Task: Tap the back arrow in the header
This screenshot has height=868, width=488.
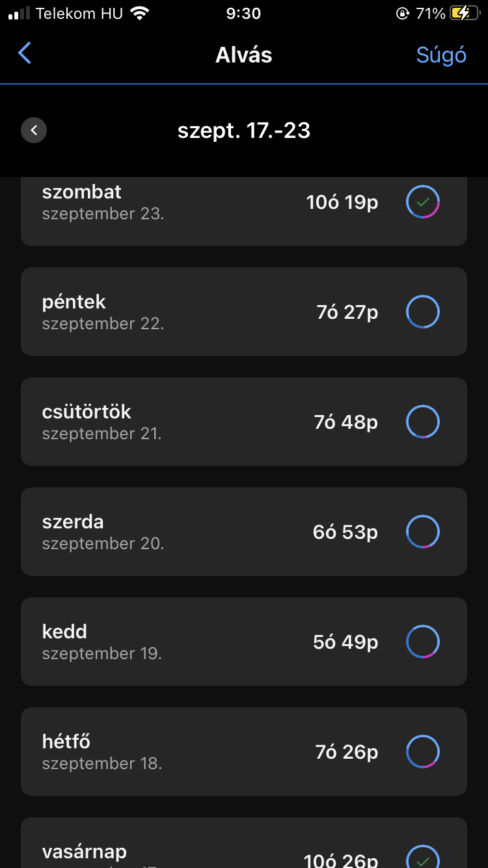Action: click(x=25, y=53)
